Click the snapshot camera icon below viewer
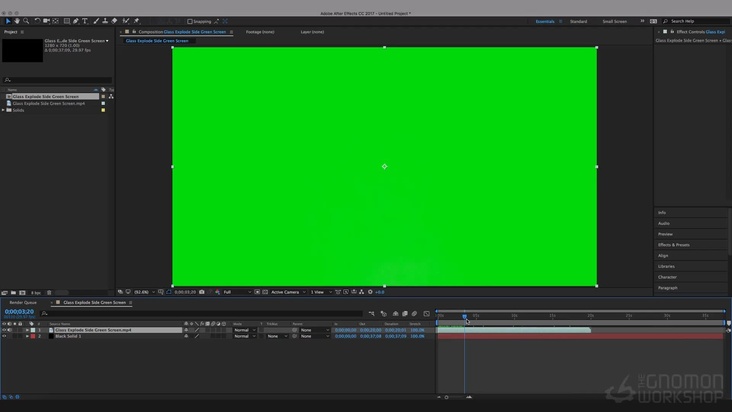732x412 pixels. coord(202,292)
